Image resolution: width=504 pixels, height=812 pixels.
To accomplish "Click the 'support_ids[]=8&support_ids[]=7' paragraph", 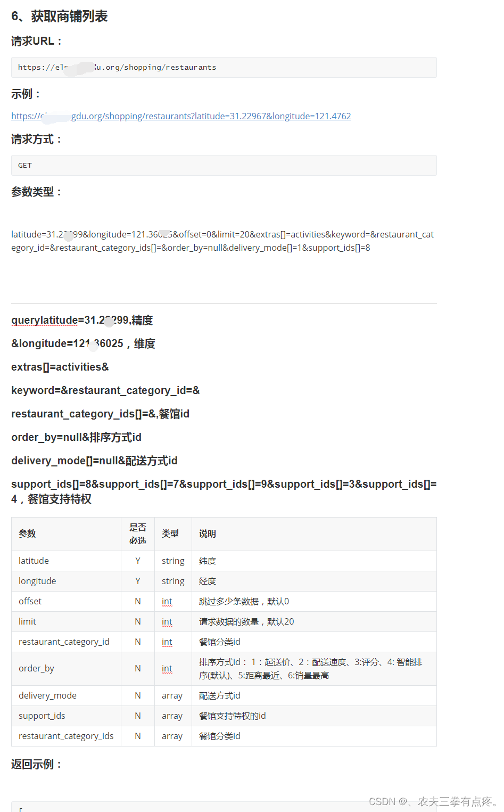I will (x=224, y=491).
